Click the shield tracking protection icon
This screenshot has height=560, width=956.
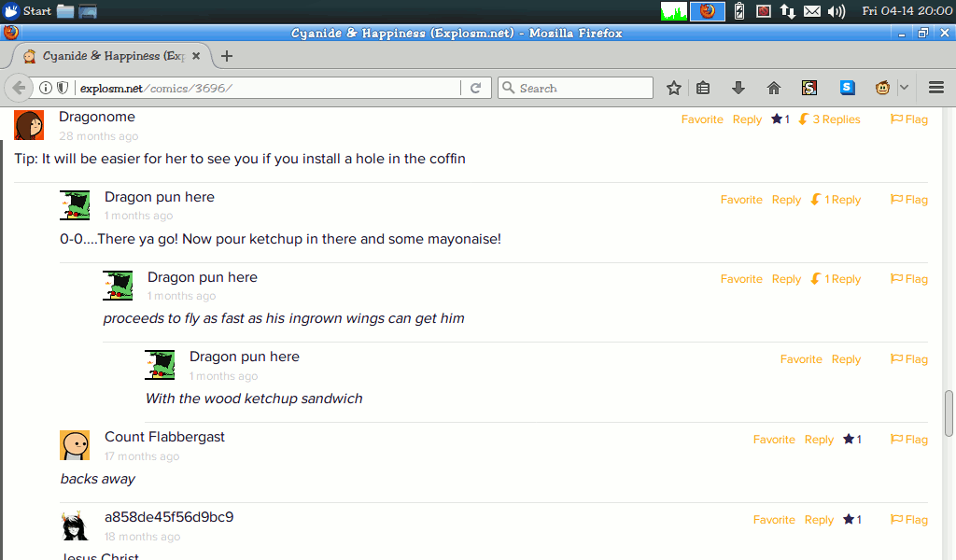(x=63, y=88)
